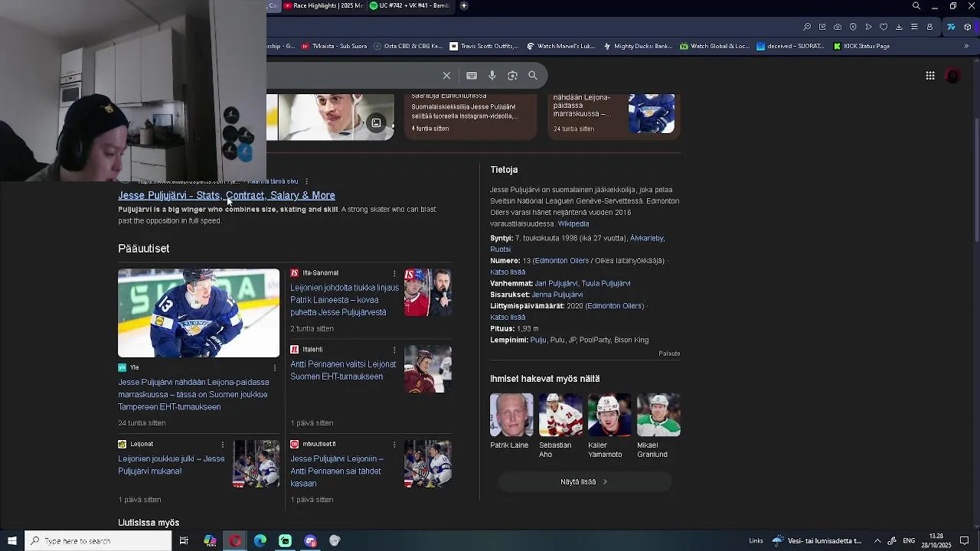Open the player play icon in toolbar
Image resolution: width=980 pixels, height=551 pixels.
click(868, 27)
